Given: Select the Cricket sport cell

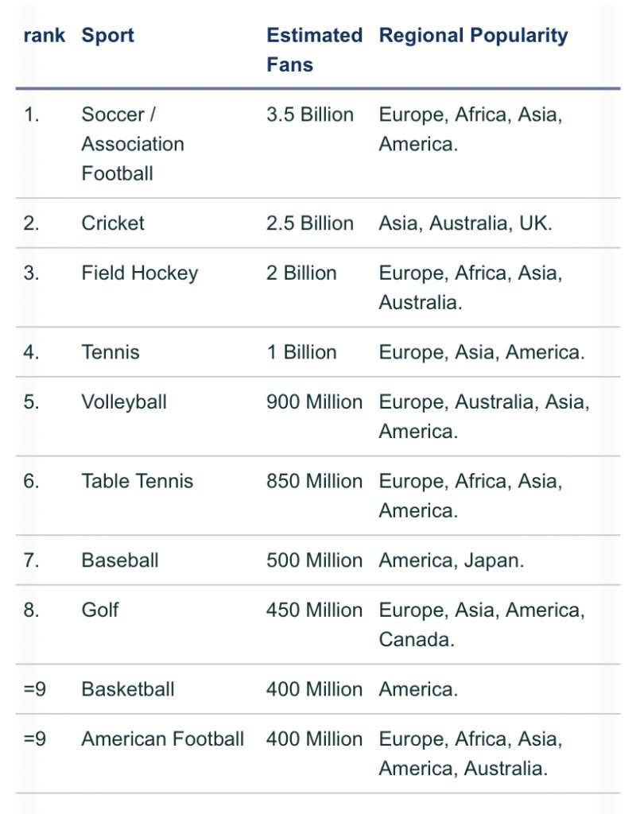Looking at the screenshot, I should click(x=113, y=223).
